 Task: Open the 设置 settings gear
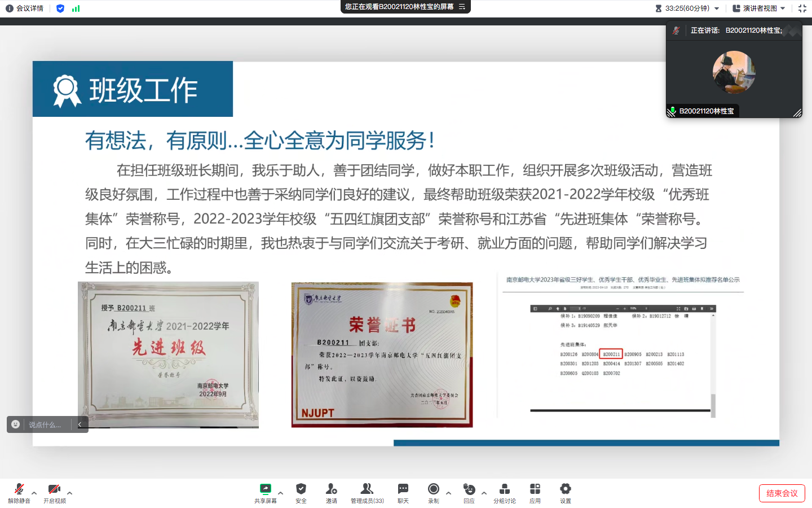tap(566, 492)
